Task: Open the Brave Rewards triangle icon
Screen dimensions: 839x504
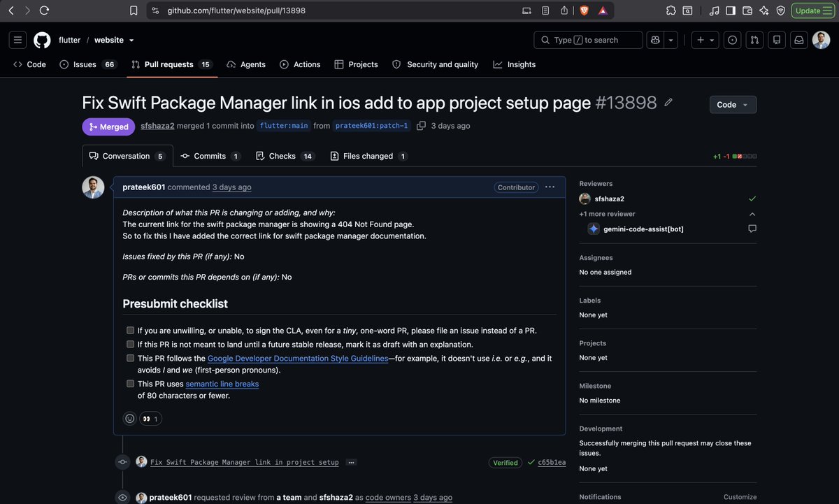Action: pos(603,10)
